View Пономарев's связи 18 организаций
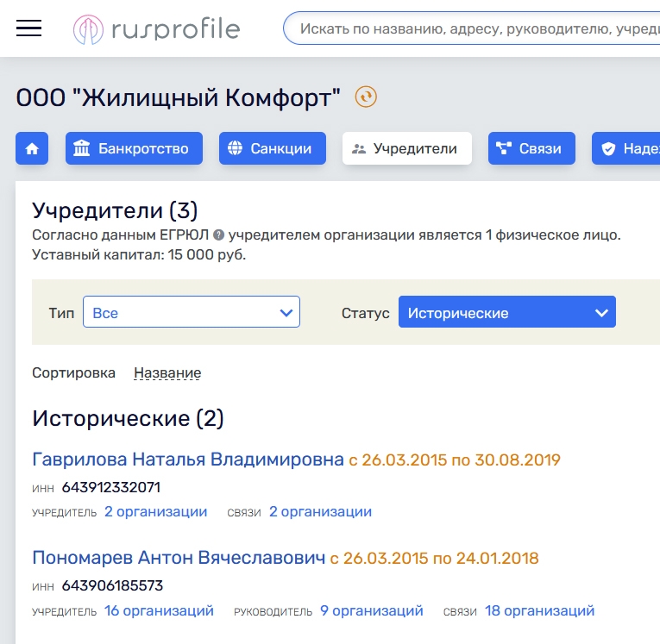Image resolution: width=660 pixels, height=644 pixels. (x=539, y=610)
